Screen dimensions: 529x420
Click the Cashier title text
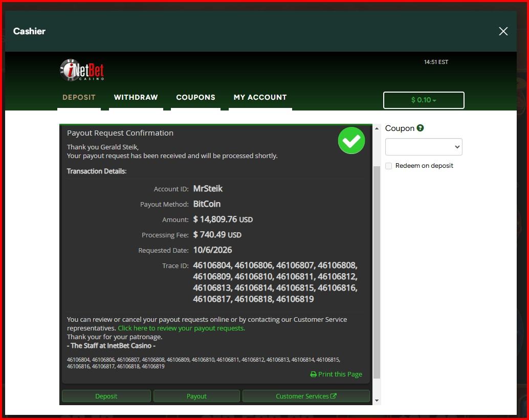coord(29,31)
